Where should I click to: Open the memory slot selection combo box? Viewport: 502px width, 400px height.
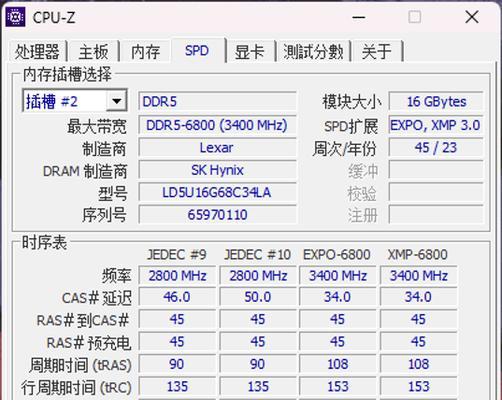pos(75,101)
